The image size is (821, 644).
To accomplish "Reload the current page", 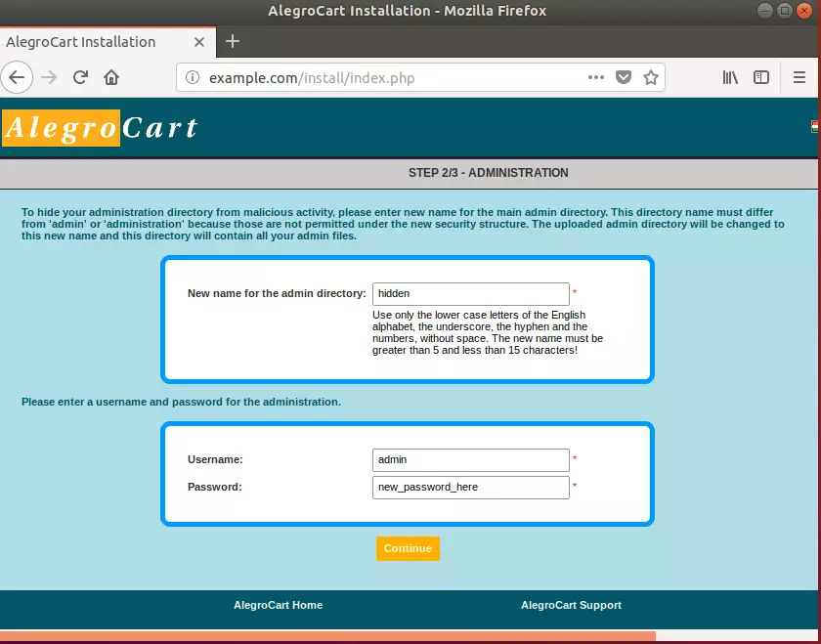I will tap(80, 77).
